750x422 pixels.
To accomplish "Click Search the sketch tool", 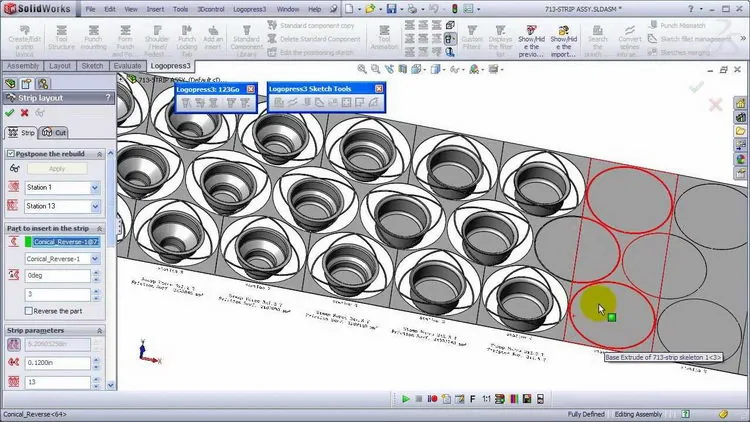I will (597, 40).
